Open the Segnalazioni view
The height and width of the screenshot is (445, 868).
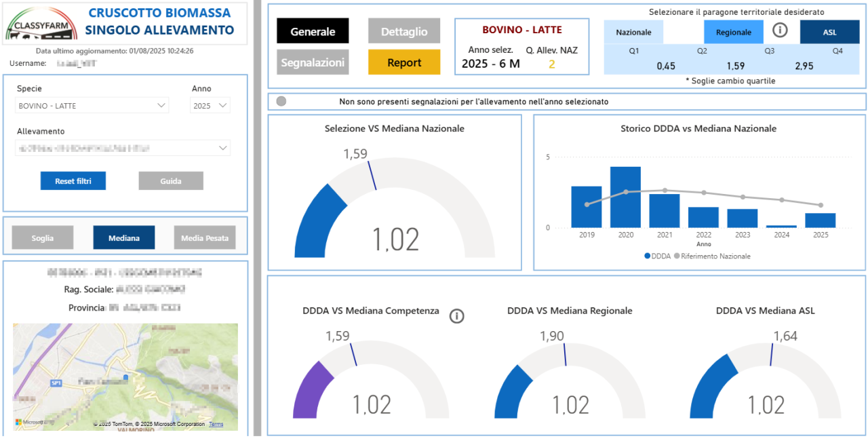pos(313,62)
